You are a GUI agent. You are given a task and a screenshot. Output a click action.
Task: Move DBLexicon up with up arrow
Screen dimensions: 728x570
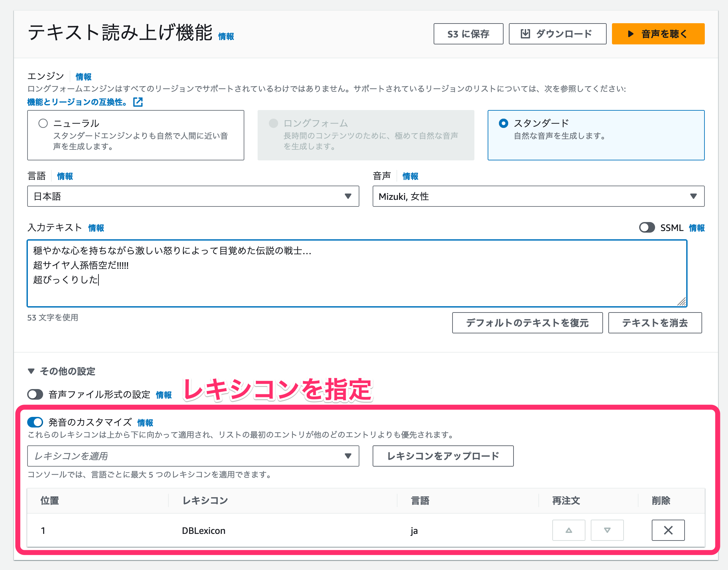569,530
